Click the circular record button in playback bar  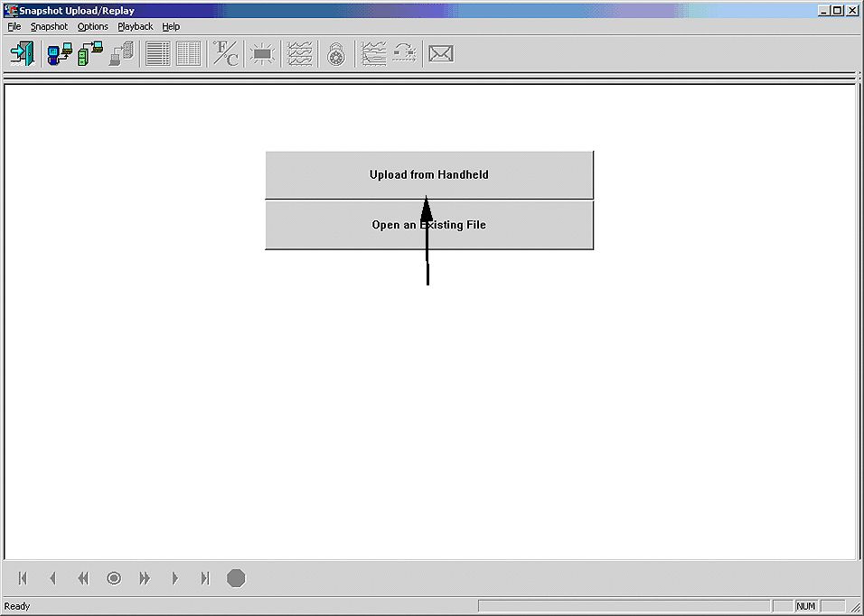114,578
